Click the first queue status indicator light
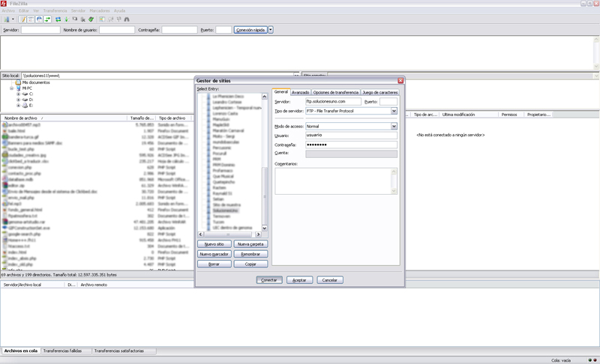Screen dimensions: 600x364 [589, 360]
